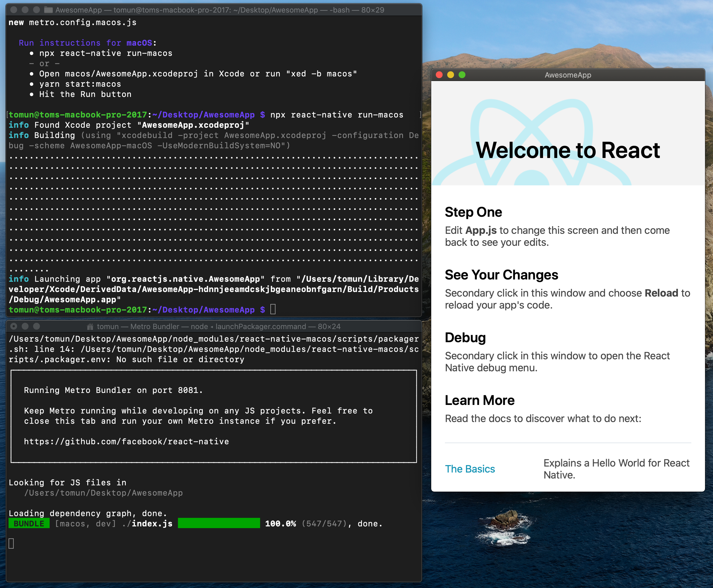713x588 pixels.
Task: Open The Basics link
Action: coord(470,469)
